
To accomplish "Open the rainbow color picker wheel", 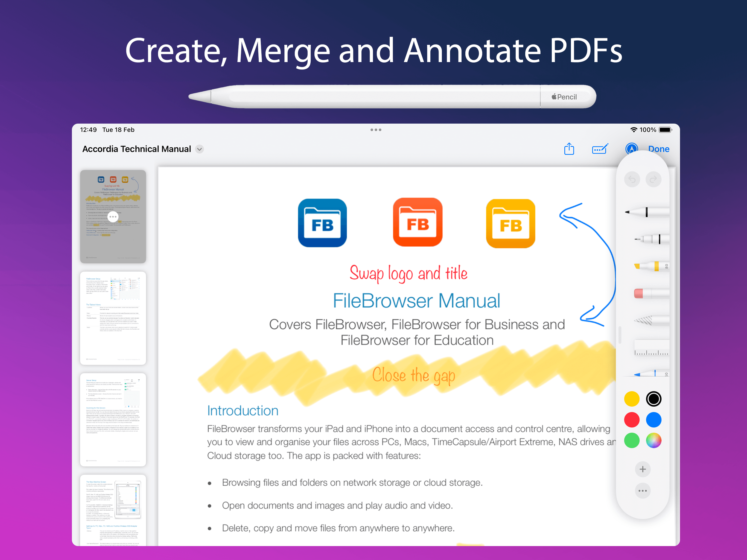I will 653,441.
